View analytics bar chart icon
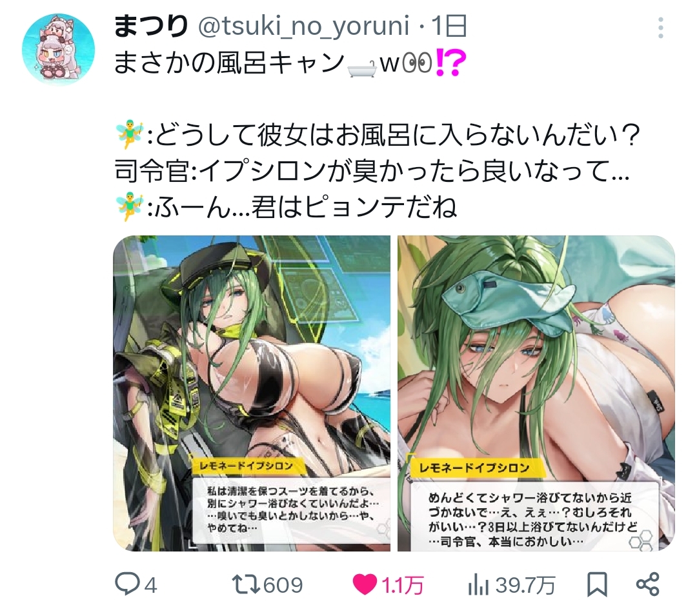697x616 pixels. [x=478, y=585]
